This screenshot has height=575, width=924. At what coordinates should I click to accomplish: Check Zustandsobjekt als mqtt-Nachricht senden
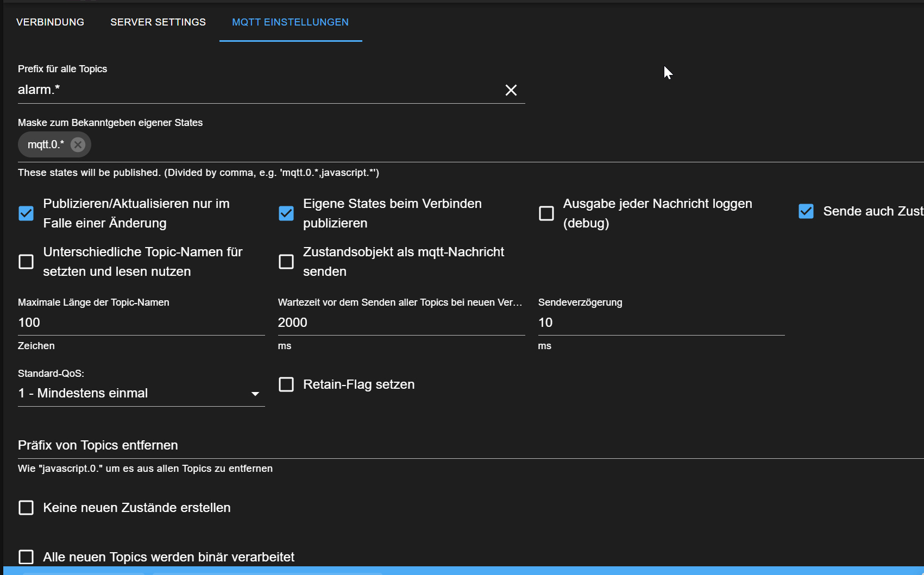pos(286,262)
